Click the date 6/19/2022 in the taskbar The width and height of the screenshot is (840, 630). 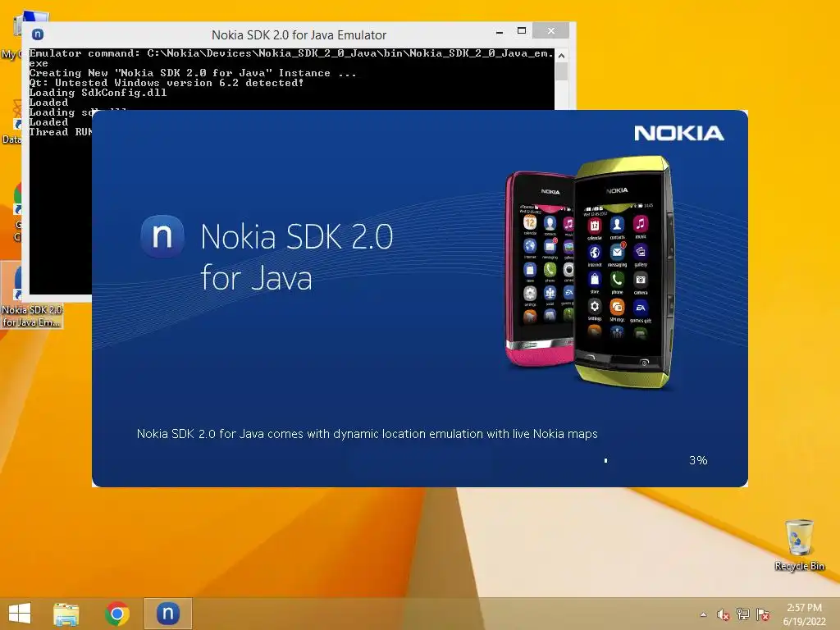pyautogui.click(x=804, y=621)
